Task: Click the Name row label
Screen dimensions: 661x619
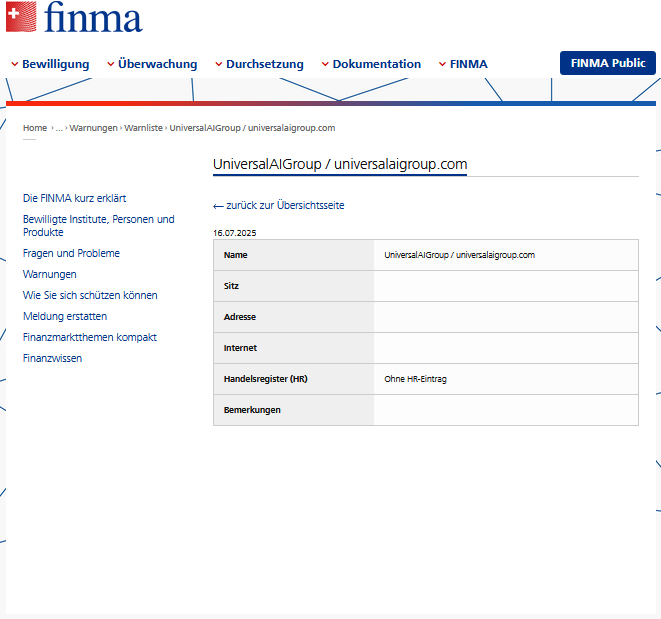Action: 236,255
